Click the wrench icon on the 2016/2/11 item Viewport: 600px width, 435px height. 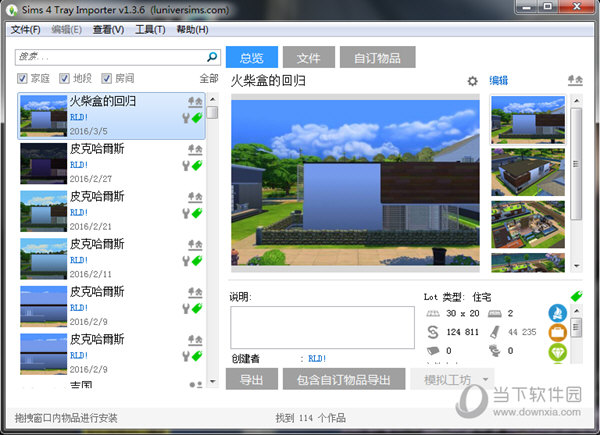point(186,261)
